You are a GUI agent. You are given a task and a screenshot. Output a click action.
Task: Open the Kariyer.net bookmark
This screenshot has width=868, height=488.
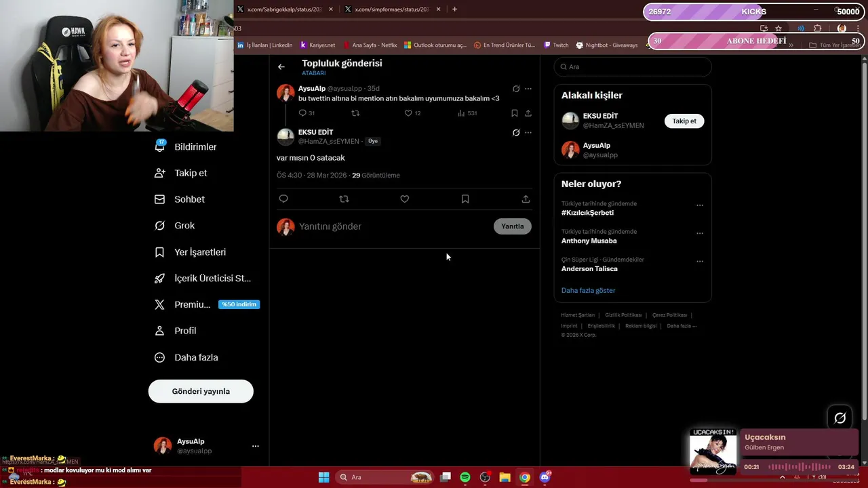317,45
